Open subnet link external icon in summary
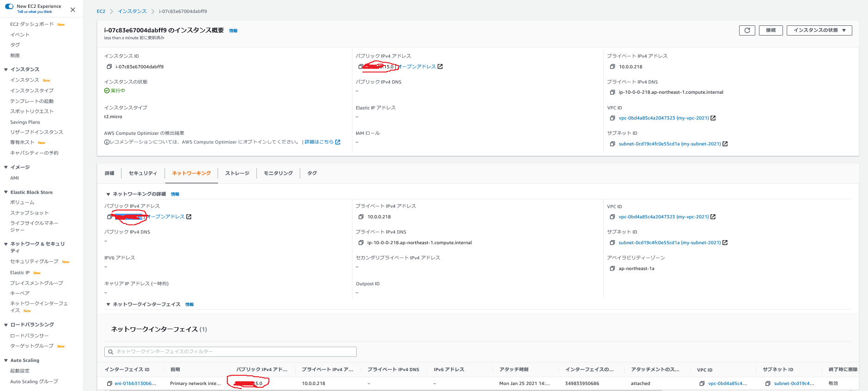Viewport: 868px width, 391px height. (x=725, y=144)
